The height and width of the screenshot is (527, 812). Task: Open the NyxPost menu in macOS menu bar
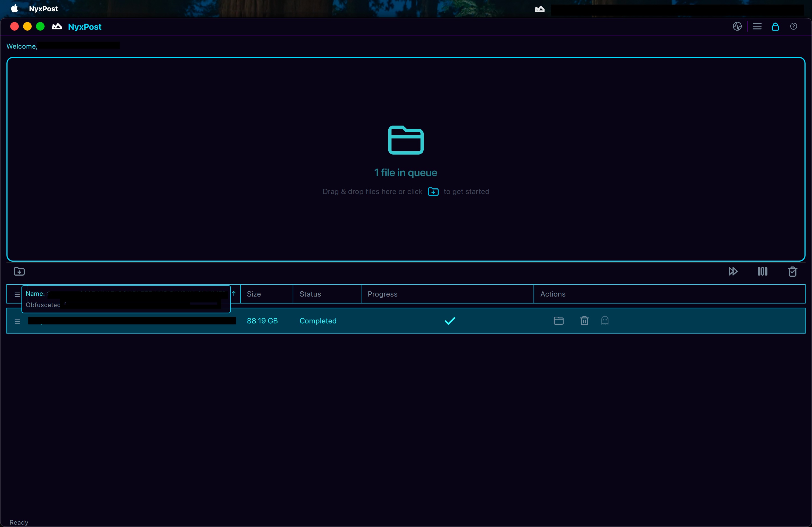(43, 9)
